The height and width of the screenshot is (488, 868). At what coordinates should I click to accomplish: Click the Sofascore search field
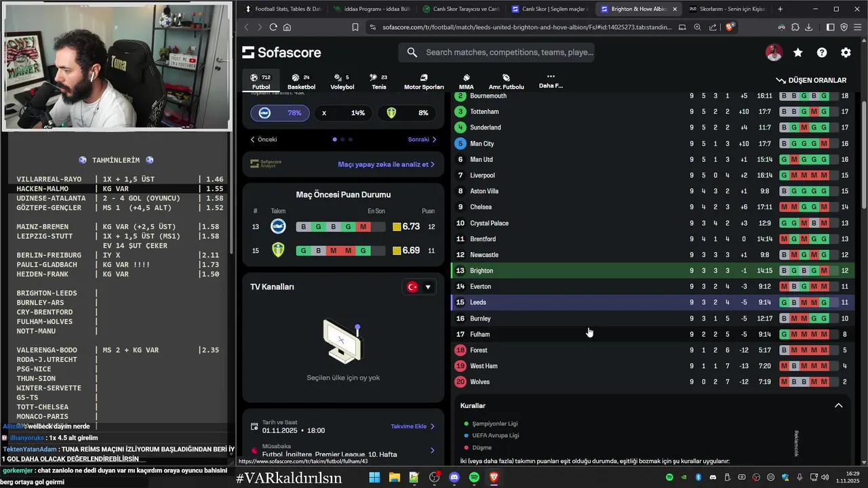coord(496,52)
